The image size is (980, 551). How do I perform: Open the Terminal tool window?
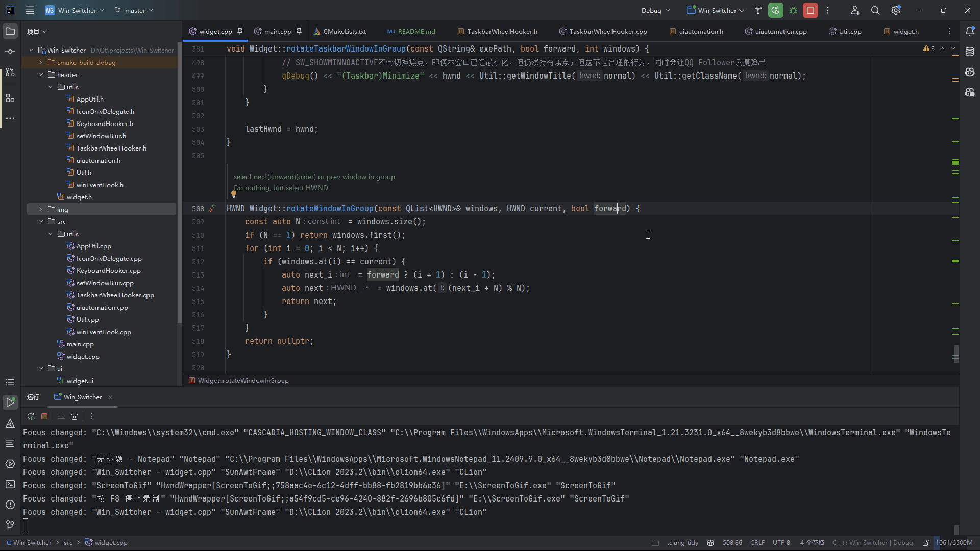point(10,484)
